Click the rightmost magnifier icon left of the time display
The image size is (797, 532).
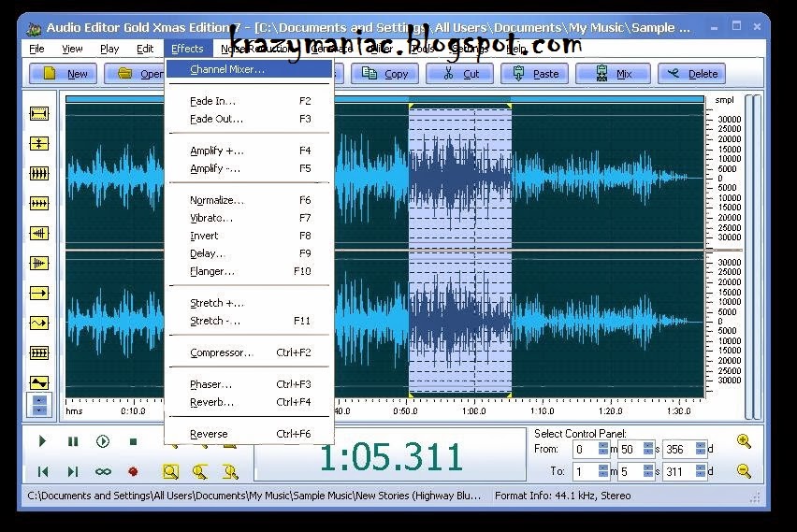pyautogui.click(x=230, y=471)
